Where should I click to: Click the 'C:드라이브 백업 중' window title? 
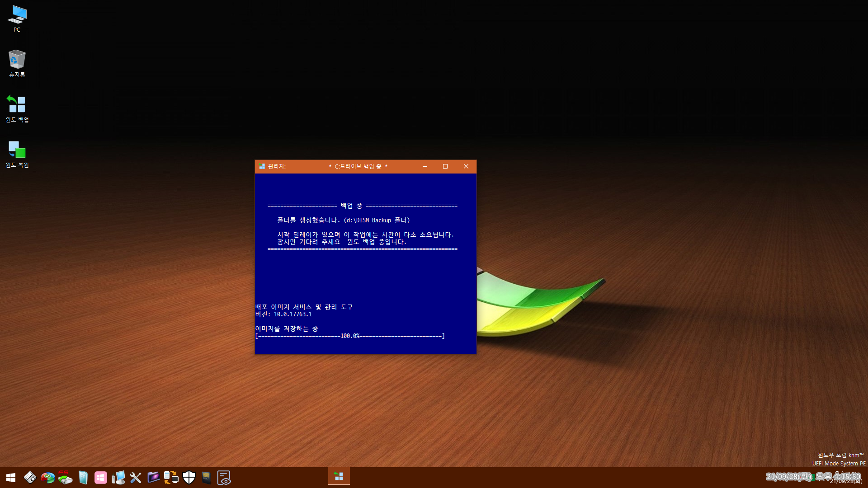pyautogui.click(x=358, y=166)
